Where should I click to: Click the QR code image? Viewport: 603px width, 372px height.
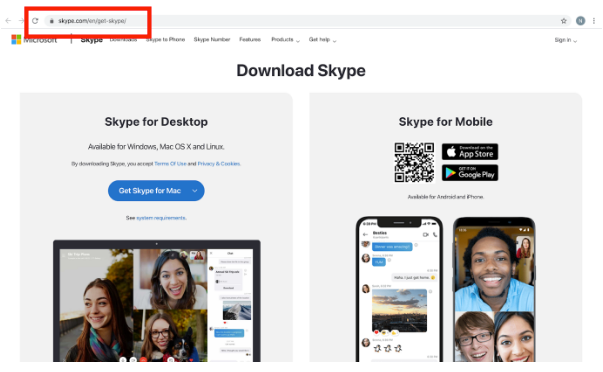pos(414,162)
